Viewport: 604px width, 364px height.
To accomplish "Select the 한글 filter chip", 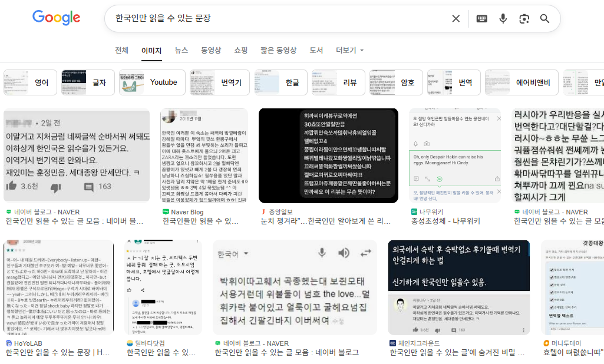I will click(281, 82).
